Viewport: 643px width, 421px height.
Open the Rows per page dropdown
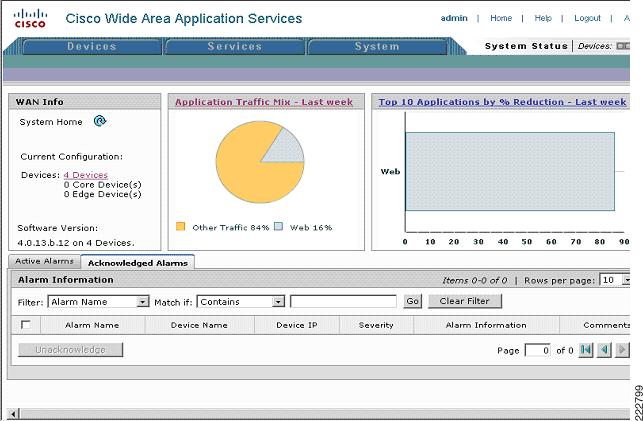click(x=615, y=280)
